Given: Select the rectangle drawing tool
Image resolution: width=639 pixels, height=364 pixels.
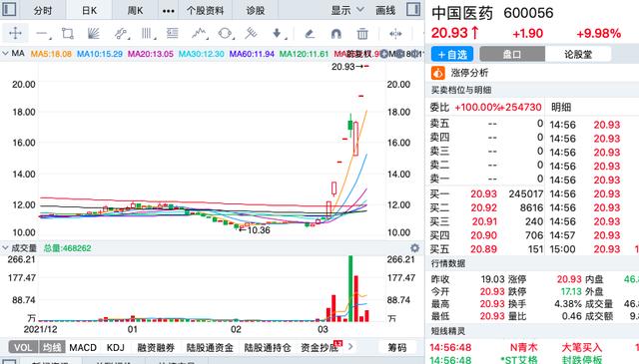Looking at the screenshot, I should coord(68,33).
